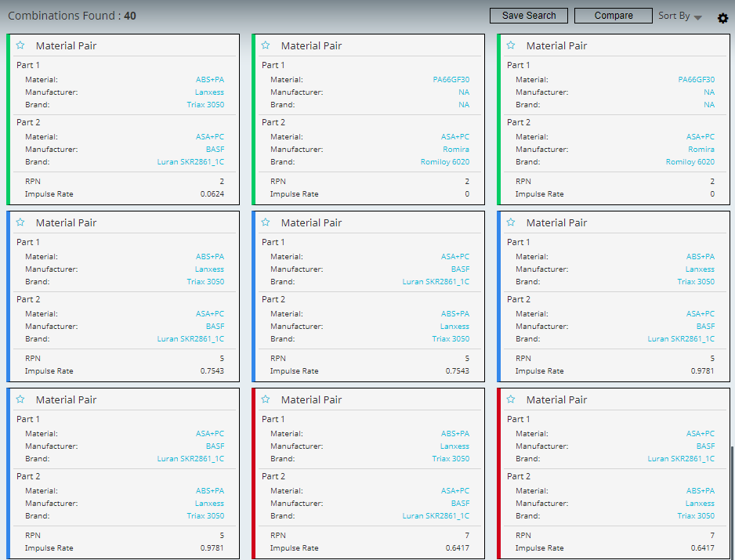The image size is (735, 560).
Task: Click the Save Search button
Action: tap(529, 16)
